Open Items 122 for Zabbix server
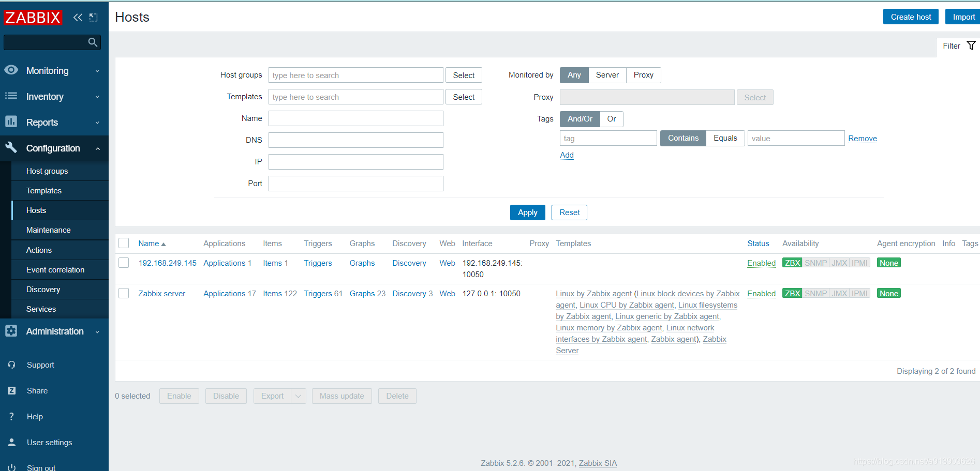This screenshot has width=980, height=471. point(280,294)
